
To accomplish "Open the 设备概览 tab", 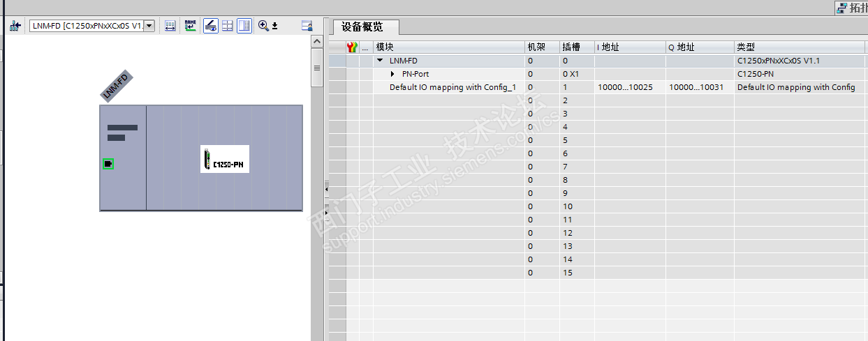I will pos(367,27).
